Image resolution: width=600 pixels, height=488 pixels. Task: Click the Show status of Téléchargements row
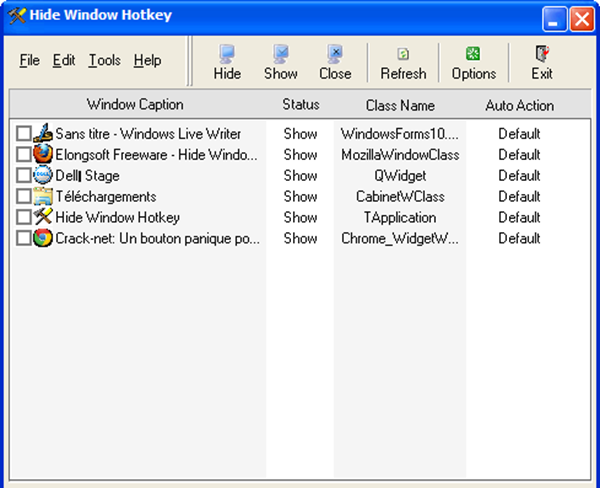tap(300, 196)
